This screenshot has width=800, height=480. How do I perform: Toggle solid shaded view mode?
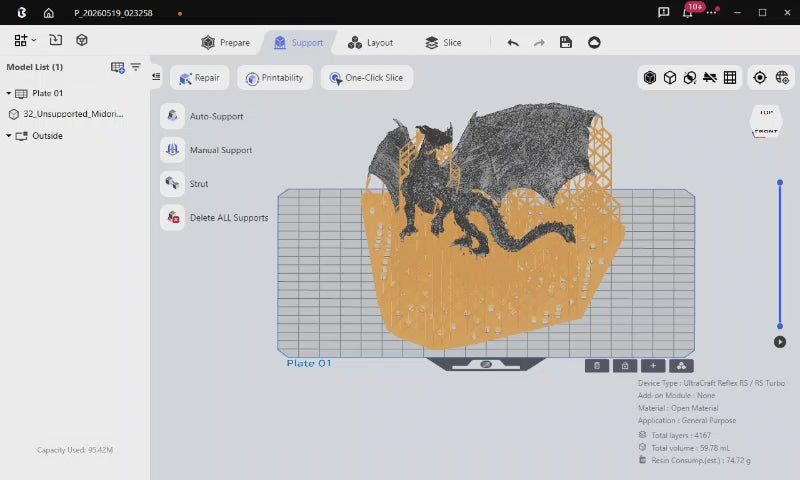point(649,78)
